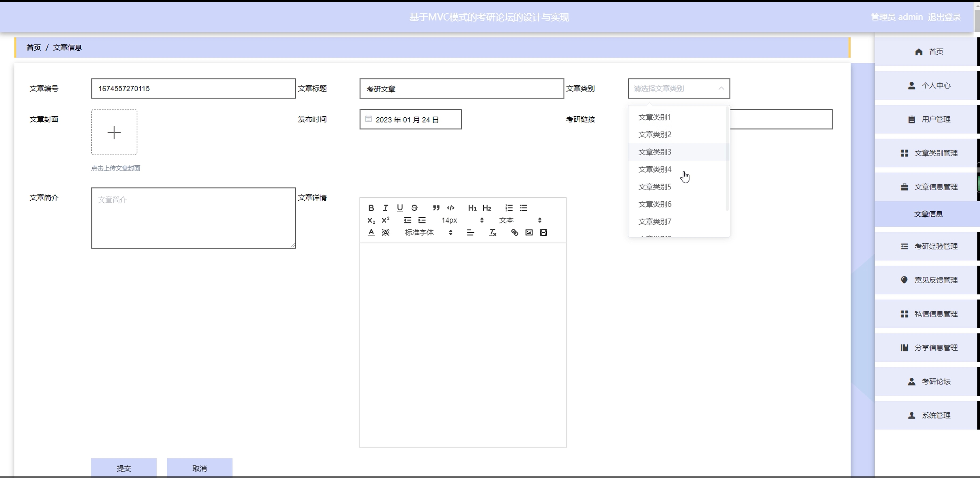980x478 pixels.
Task: Toggle underline formatting in editor
Action: [x=400, y=208]
